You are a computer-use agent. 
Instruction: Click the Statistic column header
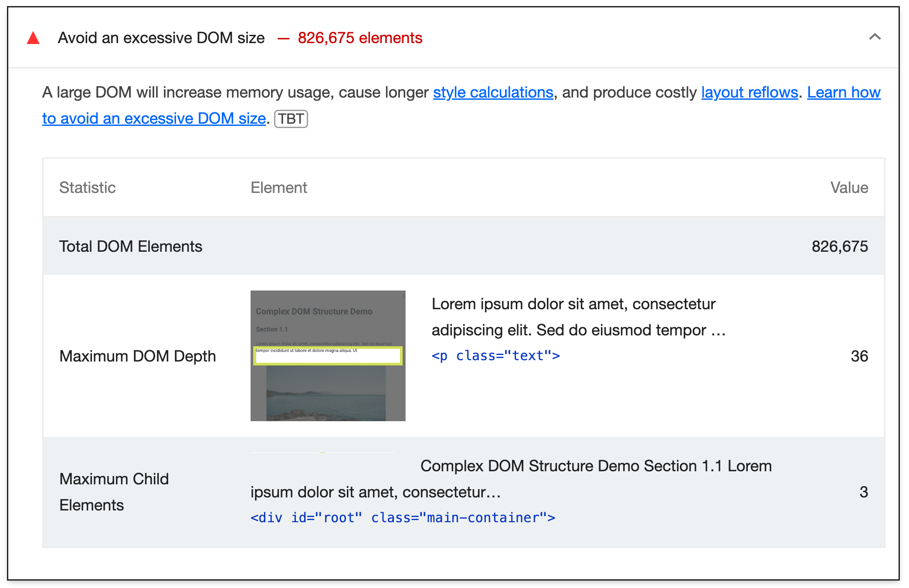pyautogui.click(x=87, y=187)
